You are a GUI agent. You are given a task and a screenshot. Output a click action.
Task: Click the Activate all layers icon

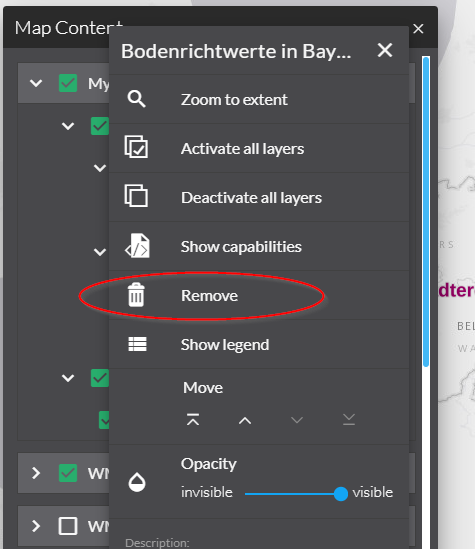coord(136,147)
